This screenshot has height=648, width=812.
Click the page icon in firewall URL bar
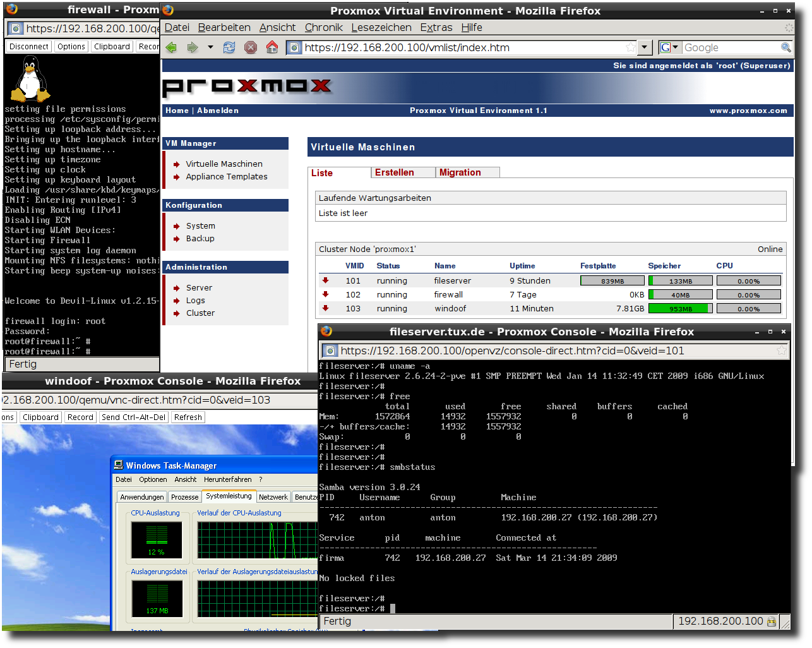point(16,28)
